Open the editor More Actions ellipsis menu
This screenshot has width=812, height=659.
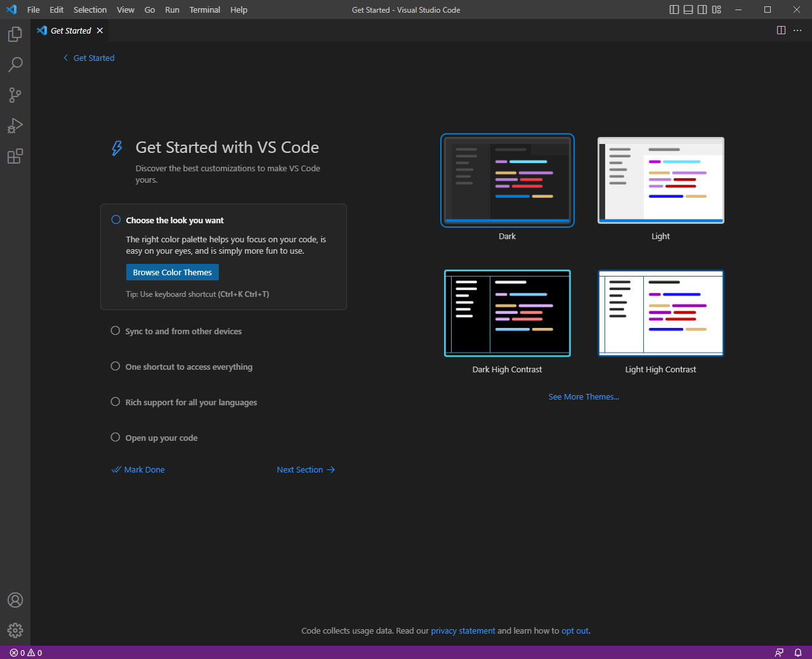pyautogui.click(x=797, y=30)
